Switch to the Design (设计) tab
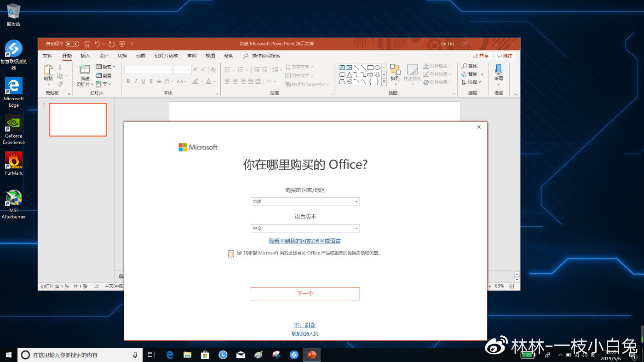This screenshot has height=362, width=644. [x=104, y=56]
